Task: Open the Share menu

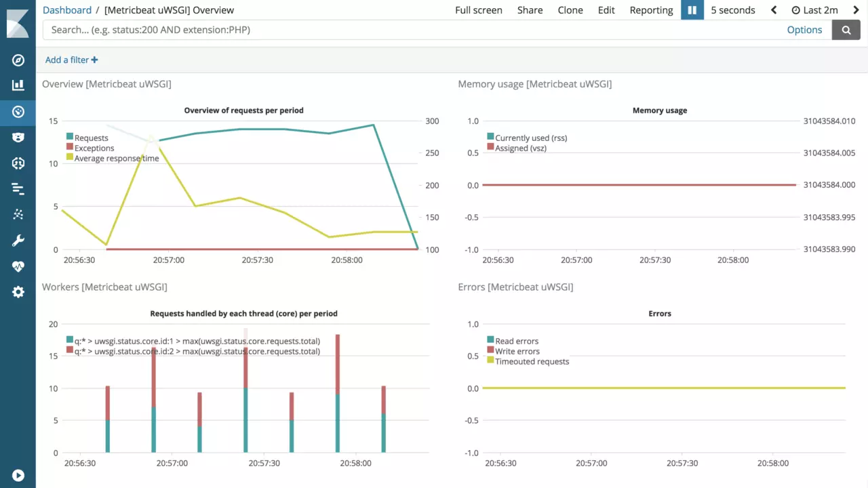Action: click(x=530, y=10)
